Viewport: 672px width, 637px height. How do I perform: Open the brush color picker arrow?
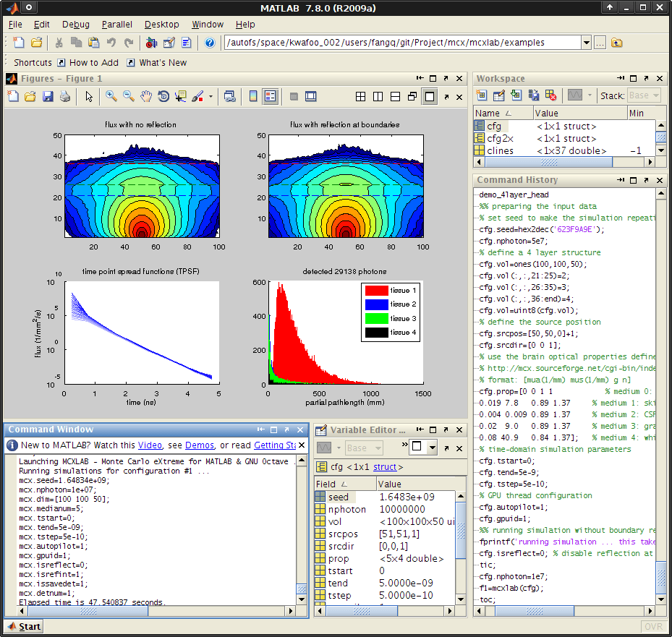[x=210, y=95]
